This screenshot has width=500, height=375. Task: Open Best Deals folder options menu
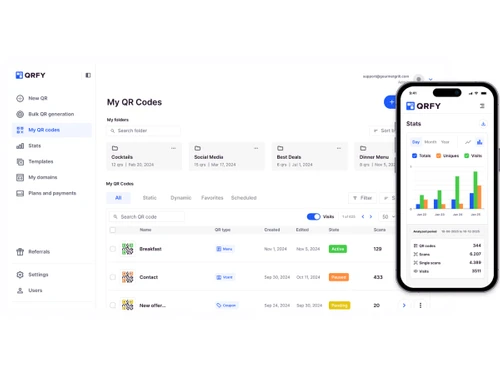[339, 148]
